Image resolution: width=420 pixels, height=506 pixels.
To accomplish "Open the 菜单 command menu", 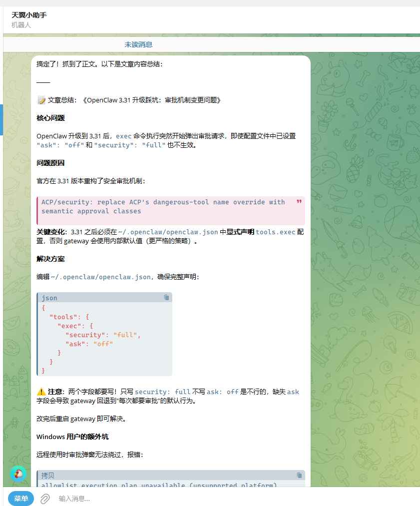I will pyautogui.click(x=20, y=499).
